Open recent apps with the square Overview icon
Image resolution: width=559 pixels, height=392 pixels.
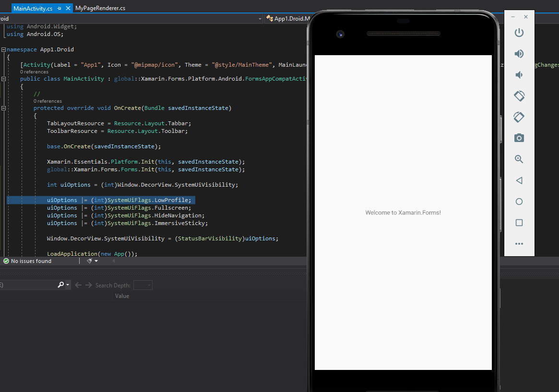pos(519,222)
